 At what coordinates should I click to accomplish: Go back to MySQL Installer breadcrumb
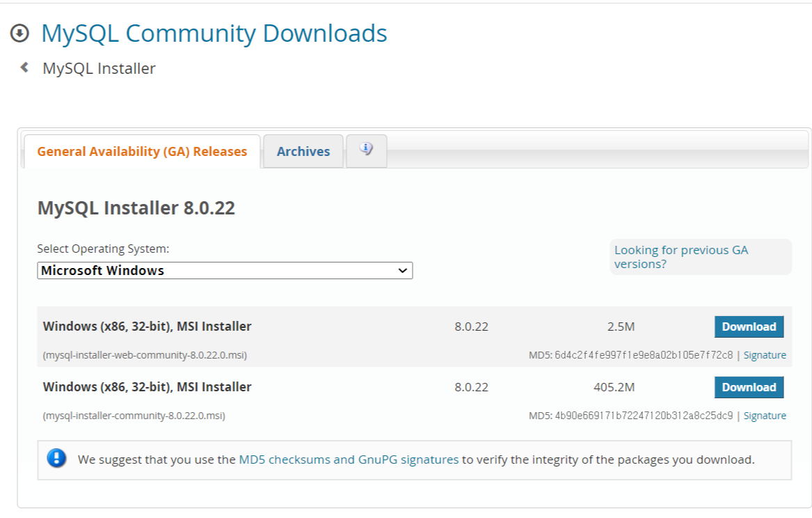click(99, 68)
